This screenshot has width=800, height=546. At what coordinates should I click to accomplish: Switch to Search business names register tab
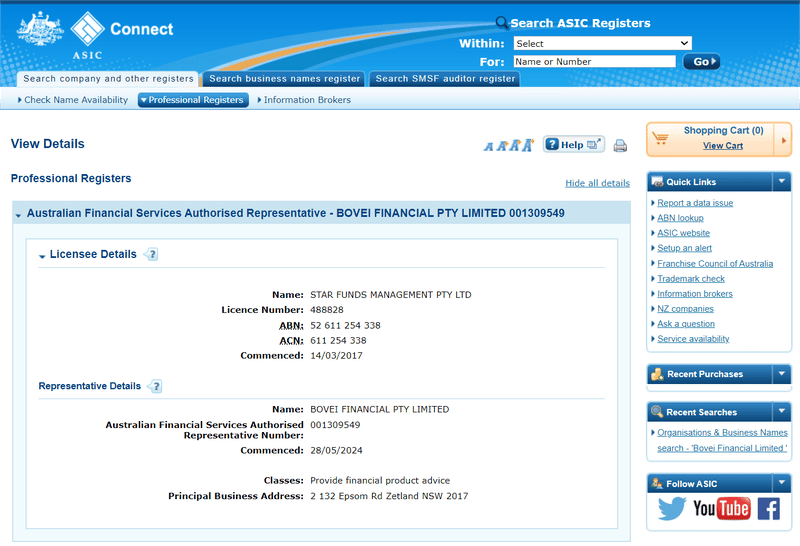285,79
